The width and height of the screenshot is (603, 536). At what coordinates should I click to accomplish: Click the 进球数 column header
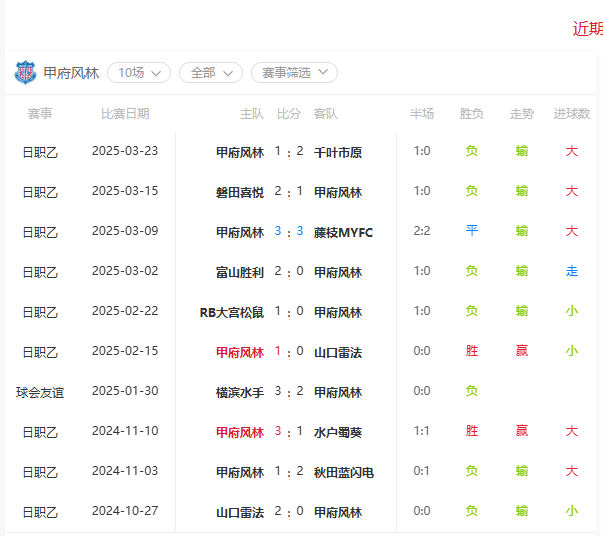(x=572, y=114)
